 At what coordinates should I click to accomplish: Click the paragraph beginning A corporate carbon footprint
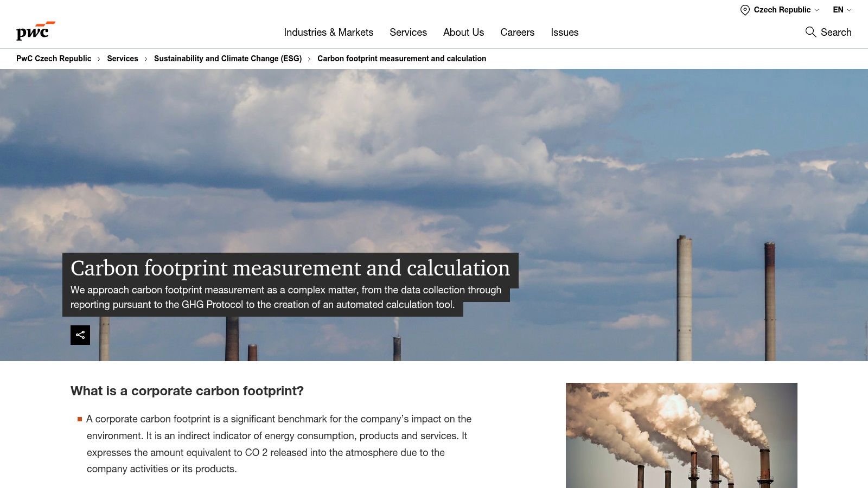(279, 444)
